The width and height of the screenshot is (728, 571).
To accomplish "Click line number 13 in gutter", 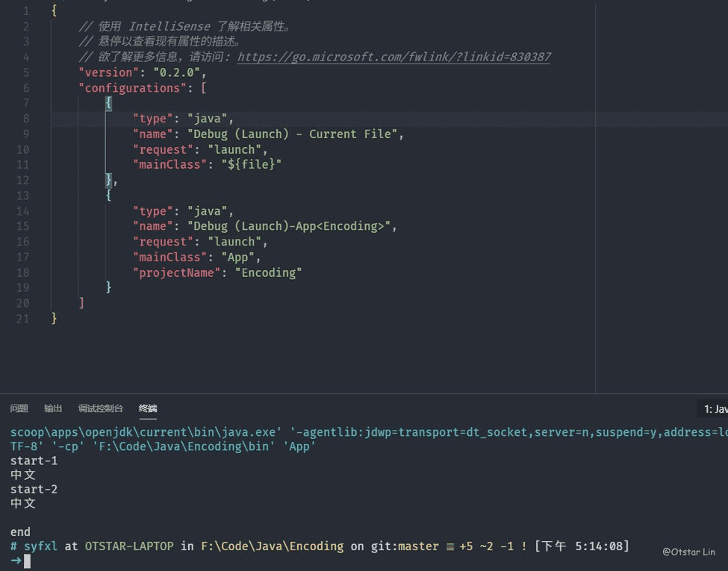I will 23,196.
